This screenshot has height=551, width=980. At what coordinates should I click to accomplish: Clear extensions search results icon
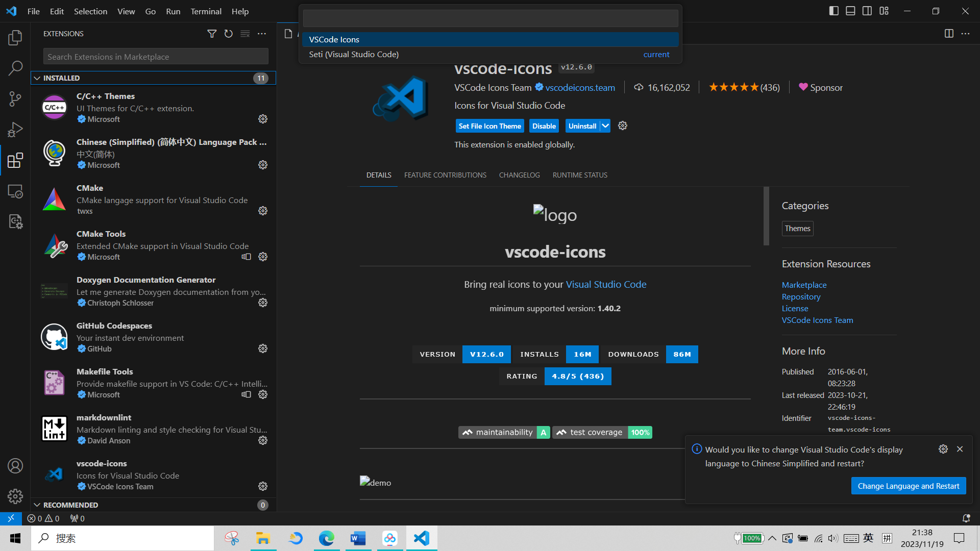point(245,34)
